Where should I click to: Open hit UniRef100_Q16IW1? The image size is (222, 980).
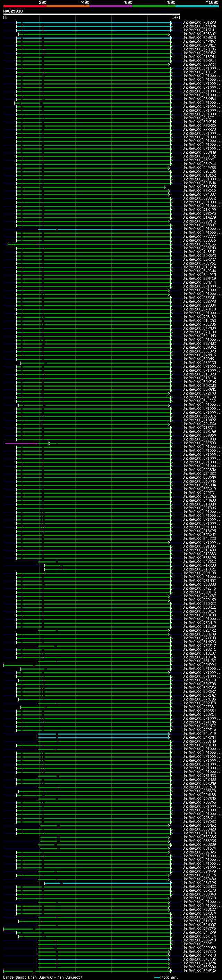(199, 30)
